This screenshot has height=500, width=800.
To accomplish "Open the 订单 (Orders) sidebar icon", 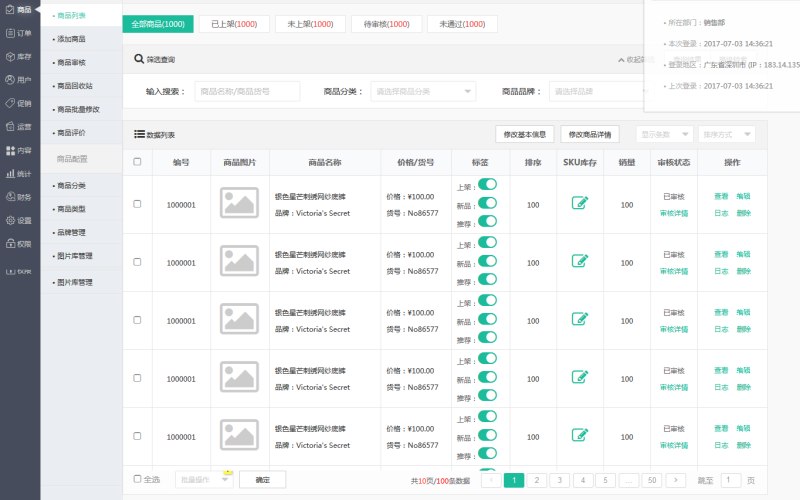I will pos(10,33).
